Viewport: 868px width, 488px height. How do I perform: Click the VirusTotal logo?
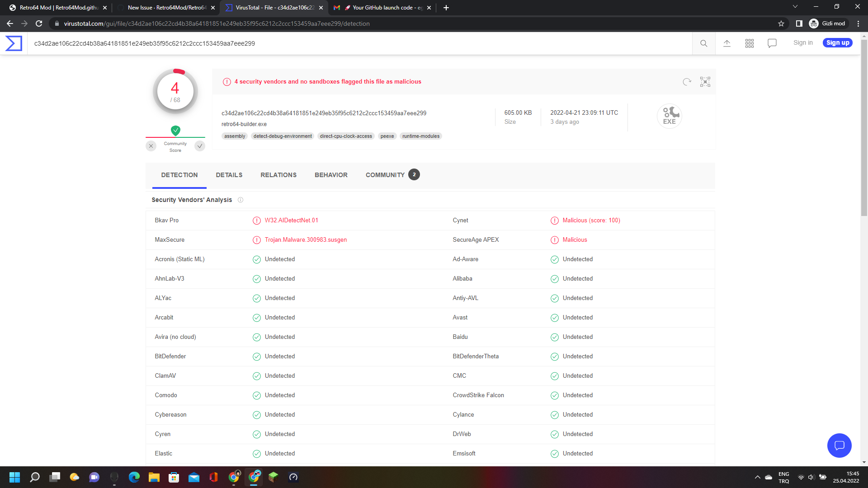pos(12,43)
